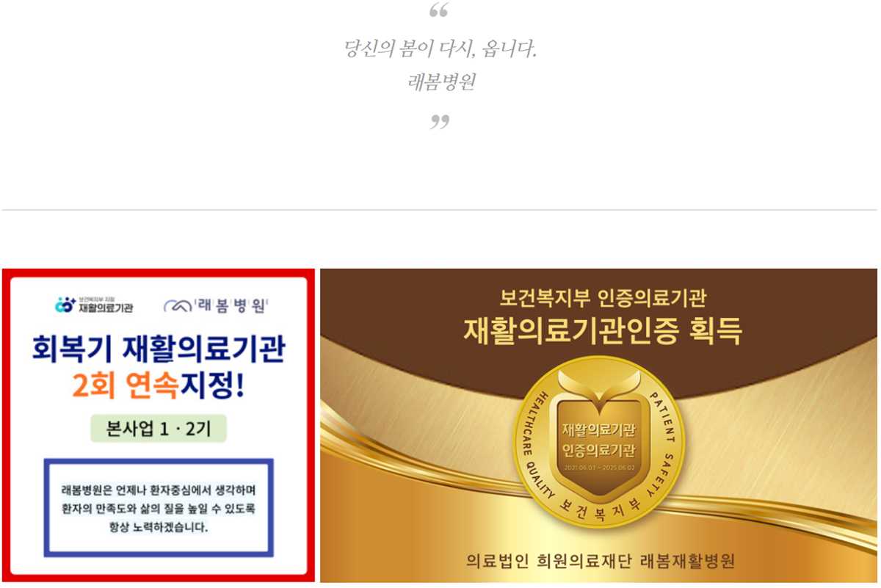The height and width of the screenshot is (588, 881).
Task: Click the 재활의료기관인증 획득 title
Action: pos(603,331)
